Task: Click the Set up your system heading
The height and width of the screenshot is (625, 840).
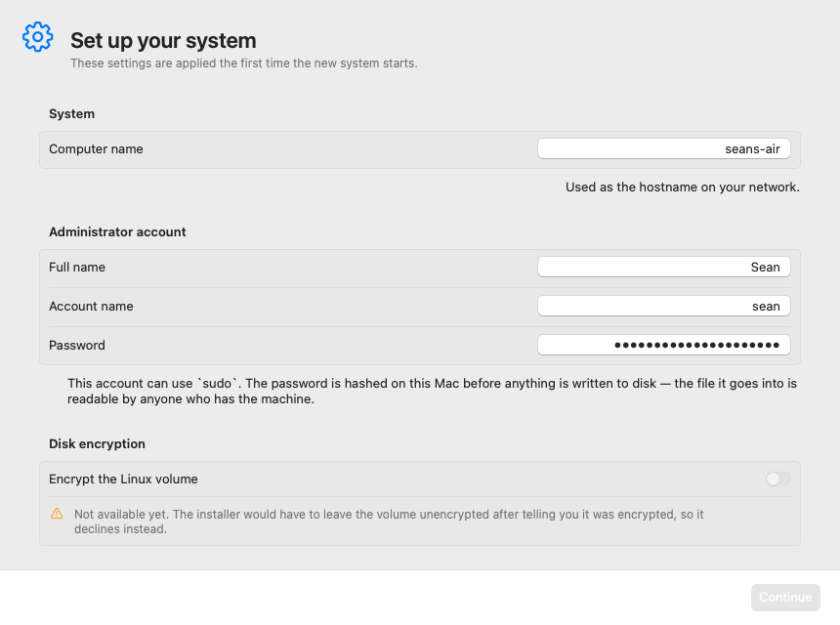Action: pos(163,41)
